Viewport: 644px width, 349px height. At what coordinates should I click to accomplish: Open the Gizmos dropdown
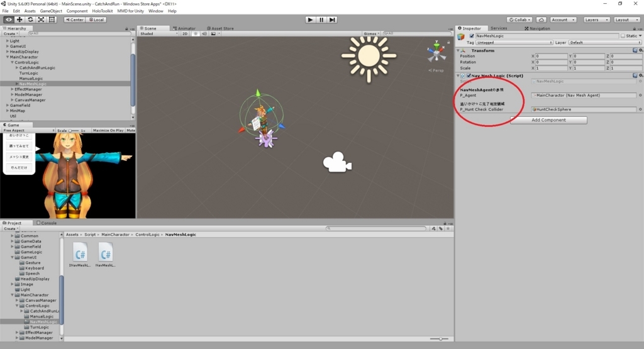[371, 34]
